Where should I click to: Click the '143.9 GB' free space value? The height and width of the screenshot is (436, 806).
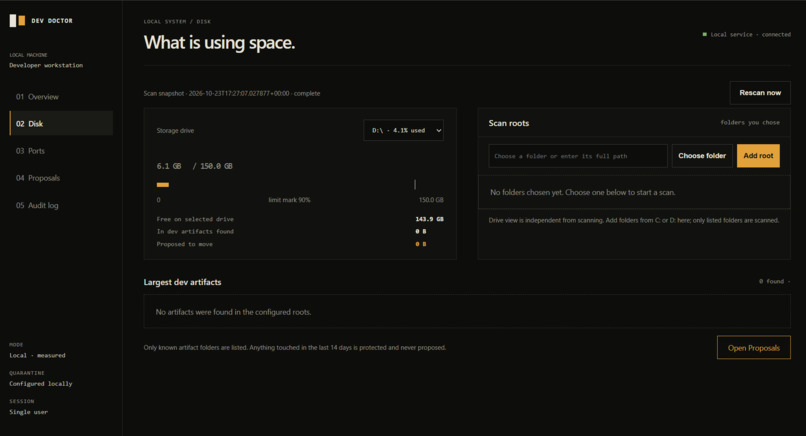(x=429, y=219)
